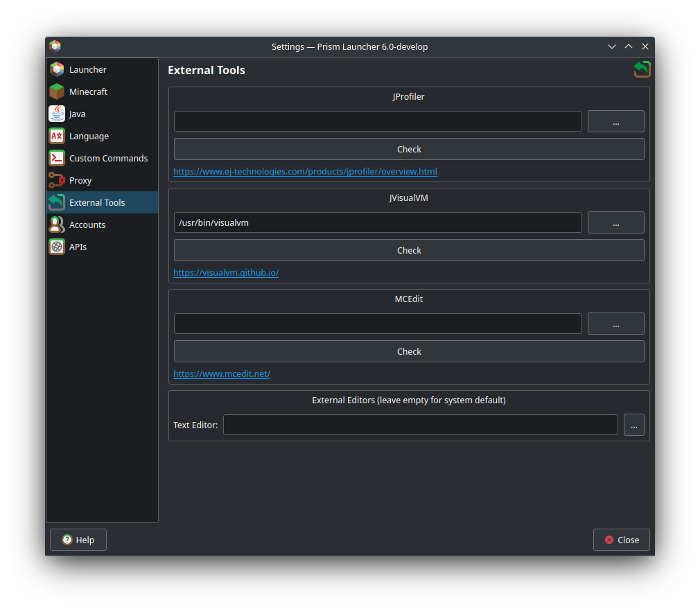This screenshot has width=700, height=609.
Task: Close the window via title bar X
Action: 645,46
